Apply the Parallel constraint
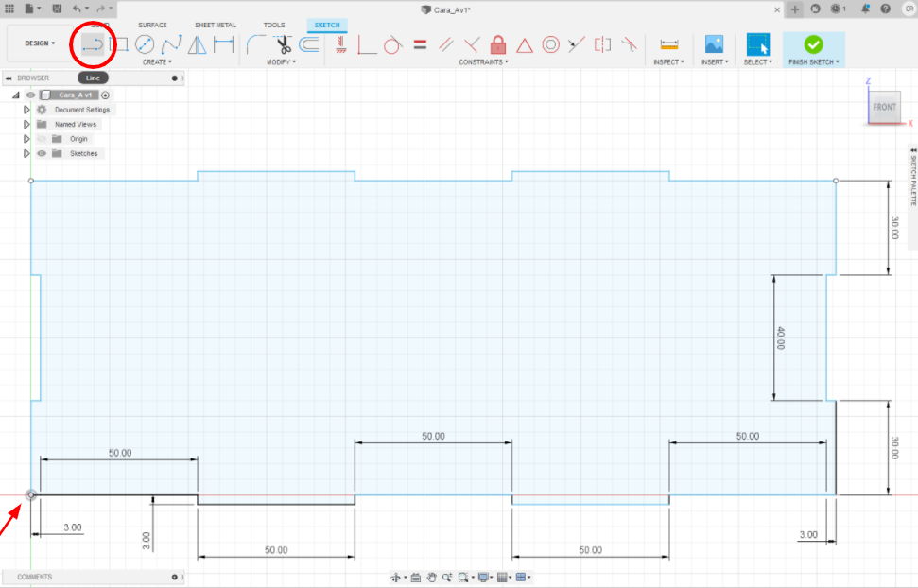 point(446,44)
